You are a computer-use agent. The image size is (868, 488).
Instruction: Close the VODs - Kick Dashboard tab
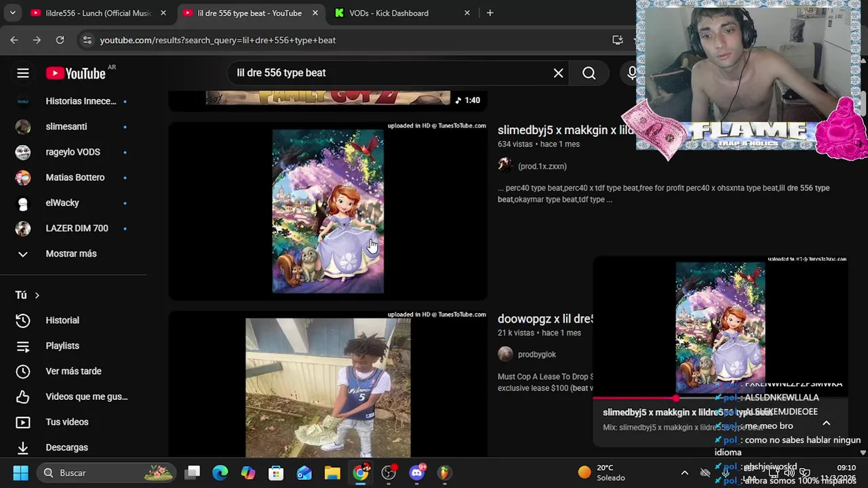(467, 13)
